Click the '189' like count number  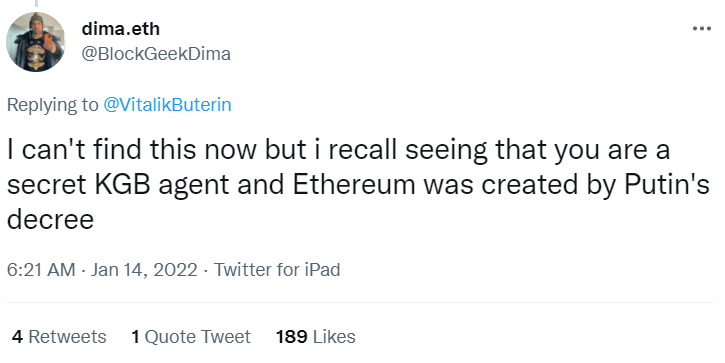point(291,337)
